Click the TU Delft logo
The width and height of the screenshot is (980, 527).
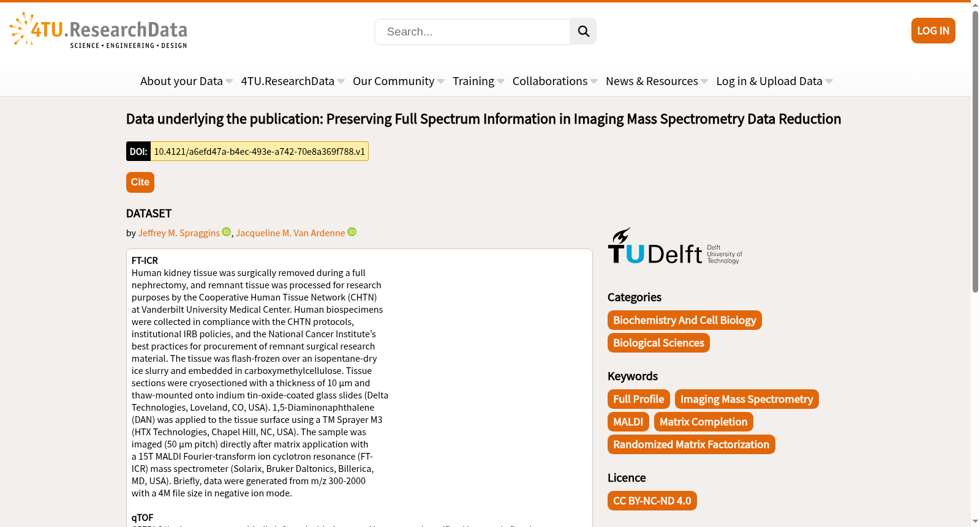click(675, 246)
